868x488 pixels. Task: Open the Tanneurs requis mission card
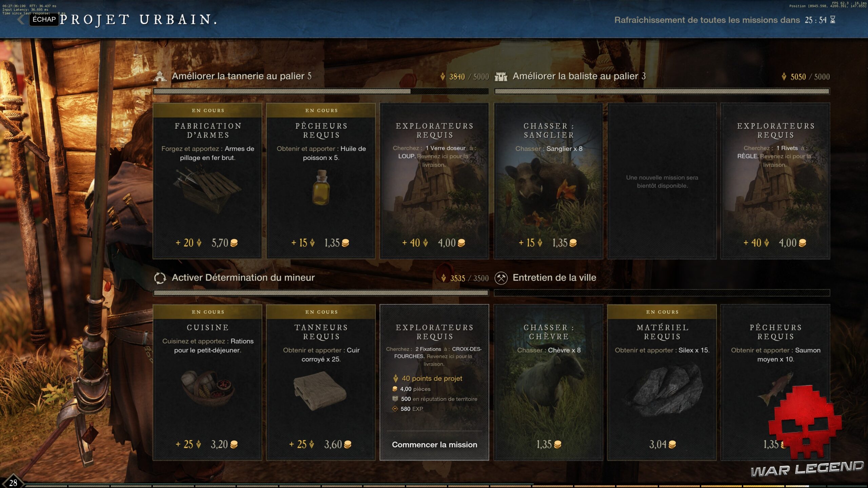(x=321, y=383)
